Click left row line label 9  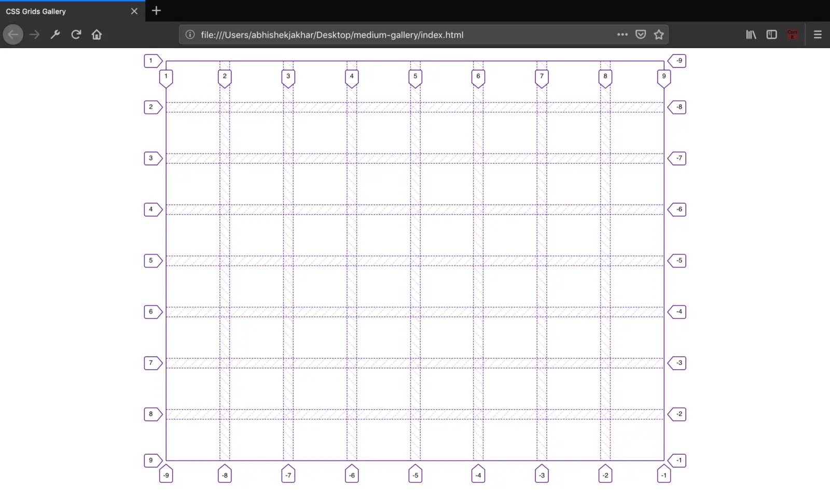coord(153,460)
